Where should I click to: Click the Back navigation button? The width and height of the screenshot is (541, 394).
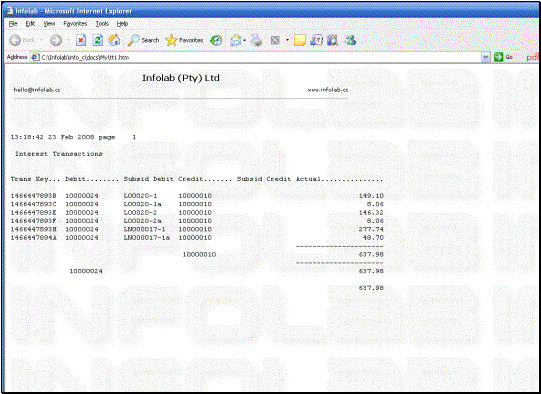coord(22,40)
